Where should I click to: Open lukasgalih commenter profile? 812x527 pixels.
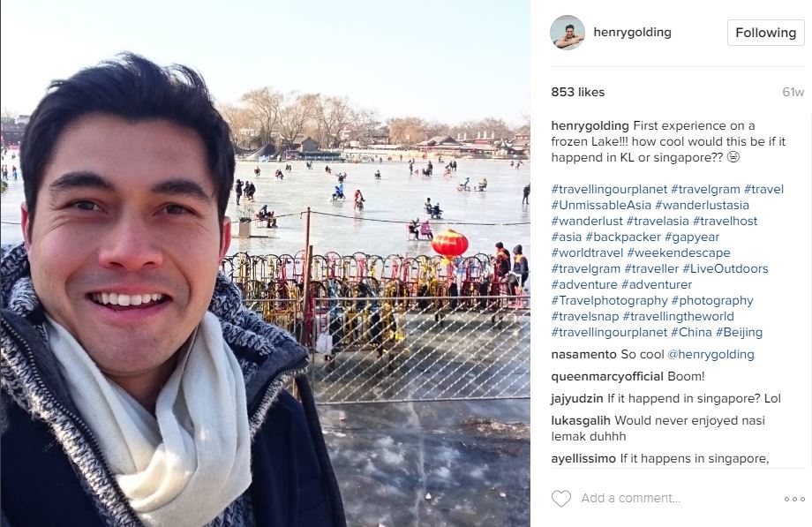581,420
